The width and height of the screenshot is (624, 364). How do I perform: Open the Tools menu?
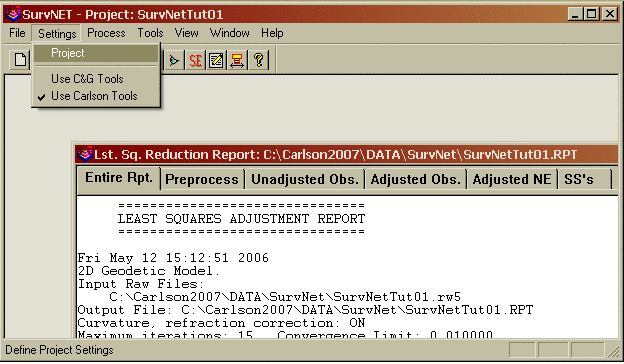coord(150,33)
